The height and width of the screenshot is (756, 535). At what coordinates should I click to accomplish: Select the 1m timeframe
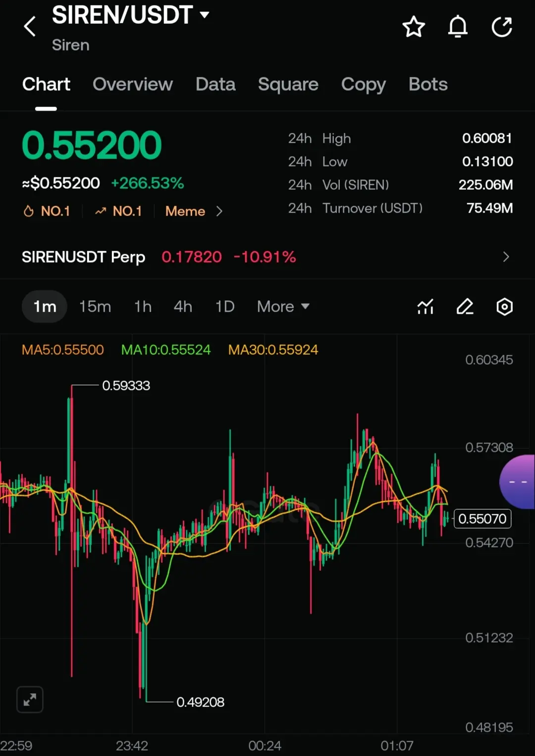45,307
